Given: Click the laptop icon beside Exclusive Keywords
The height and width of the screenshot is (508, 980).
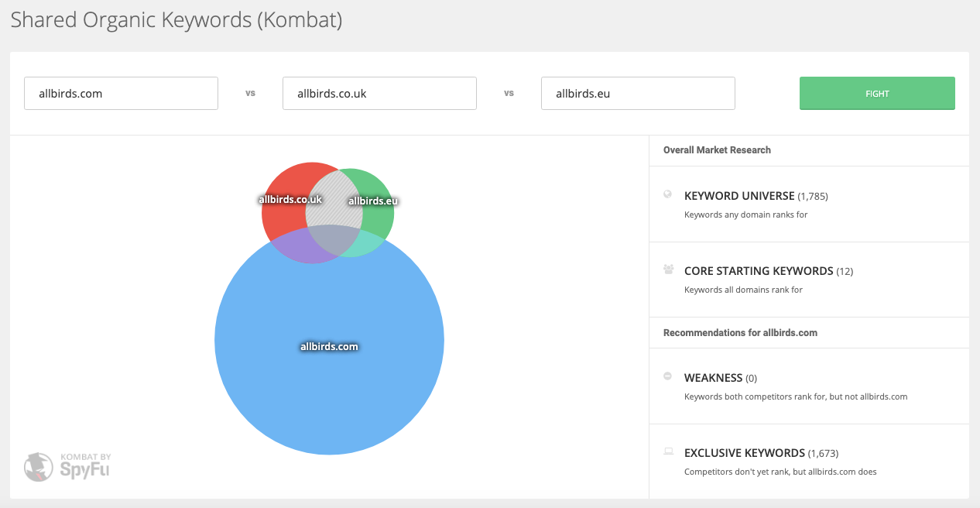Looking at the screenshot, I should coord(669,451).
